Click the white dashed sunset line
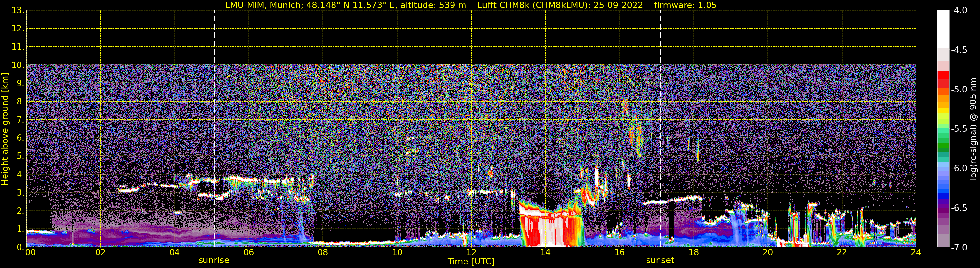This screenshot has width=980, height=268. point(660,129)
